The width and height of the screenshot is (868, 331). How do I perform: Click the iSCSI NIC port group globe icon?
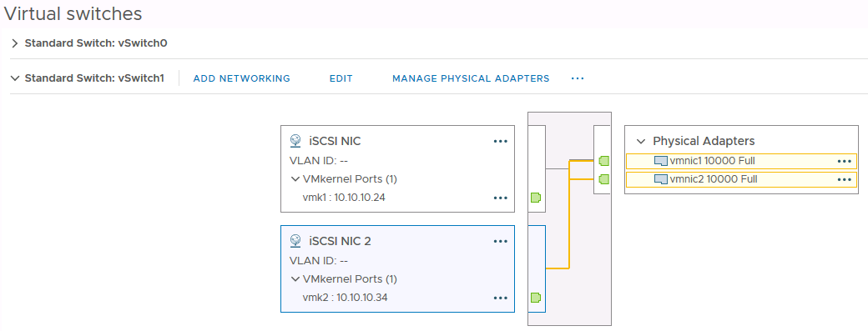[295, 141]
